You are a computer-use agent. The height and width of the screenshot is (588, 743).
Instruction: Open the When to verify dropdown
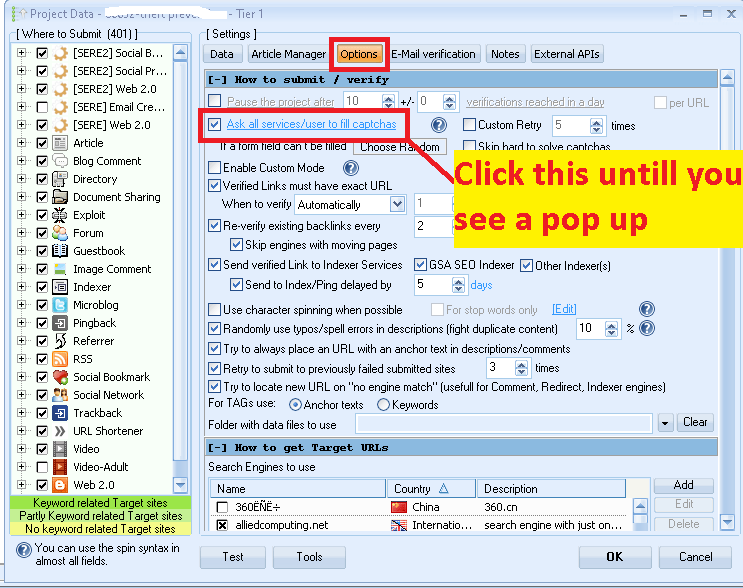(397, 204)
